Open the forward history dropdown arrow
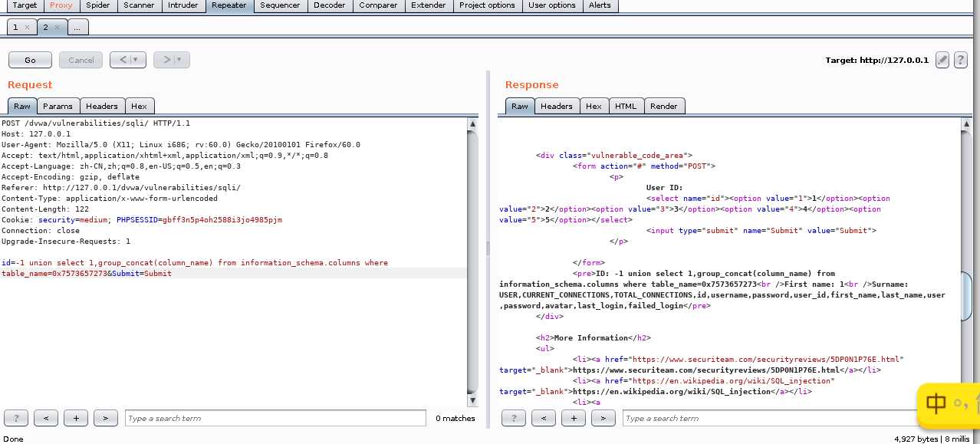This screenshot has width=980, height=444. coord(181,60)
